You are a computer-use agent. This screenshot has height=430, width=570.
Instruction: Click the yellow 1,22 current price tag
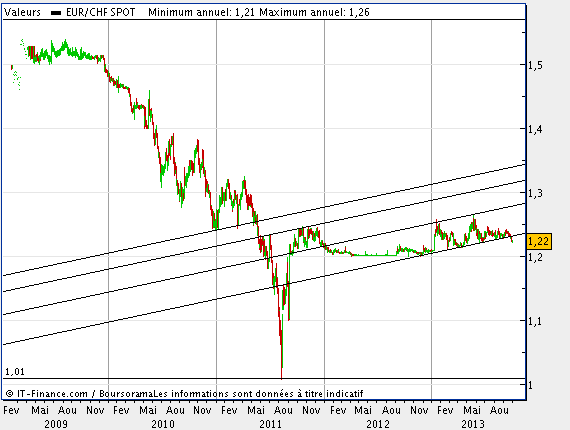point(539,241)
